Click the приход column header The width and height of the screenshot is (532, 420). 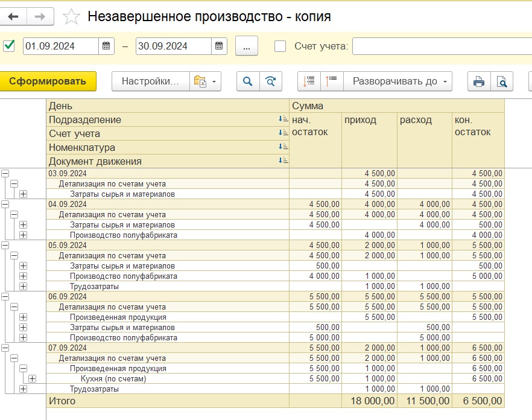coord(369,140)
